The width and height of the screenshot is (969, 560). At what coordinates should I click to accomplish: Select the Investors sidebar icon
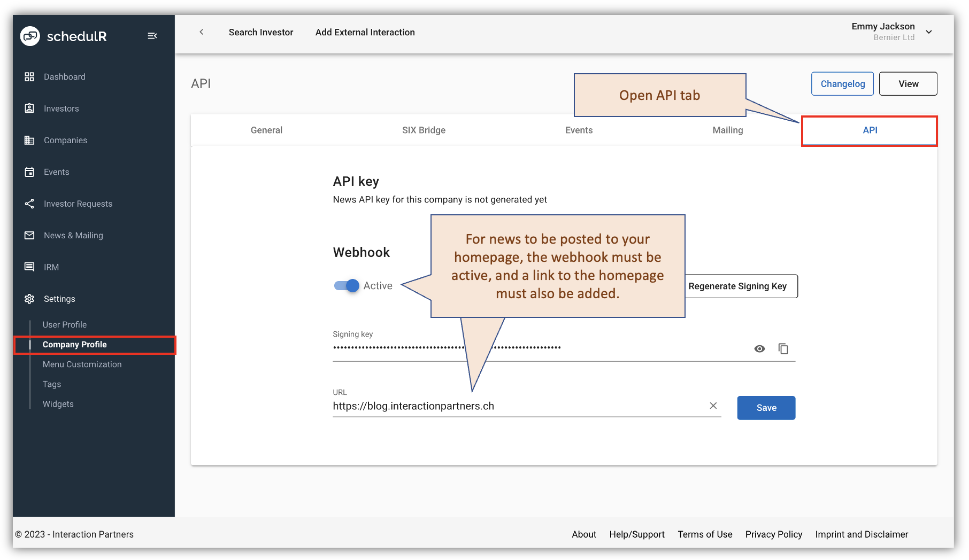(x=29, y=108)
